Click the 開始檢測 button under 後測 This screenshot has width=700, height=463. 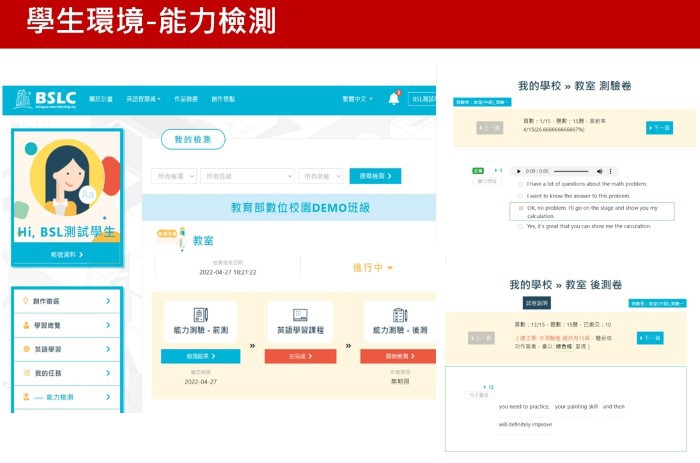click(x=399, y=356)
